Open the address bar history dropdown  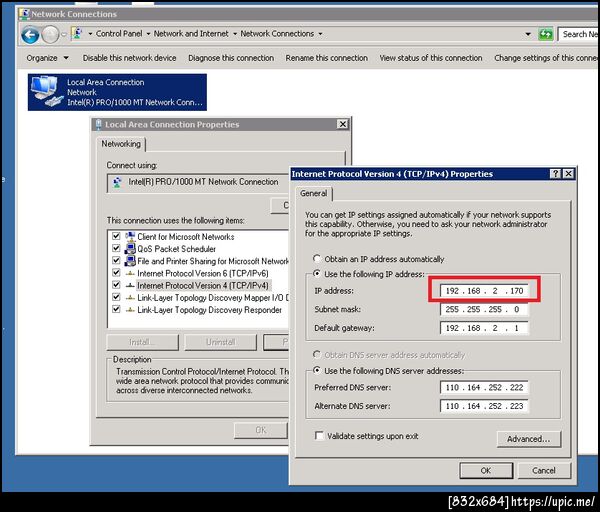tap(528, 34)
